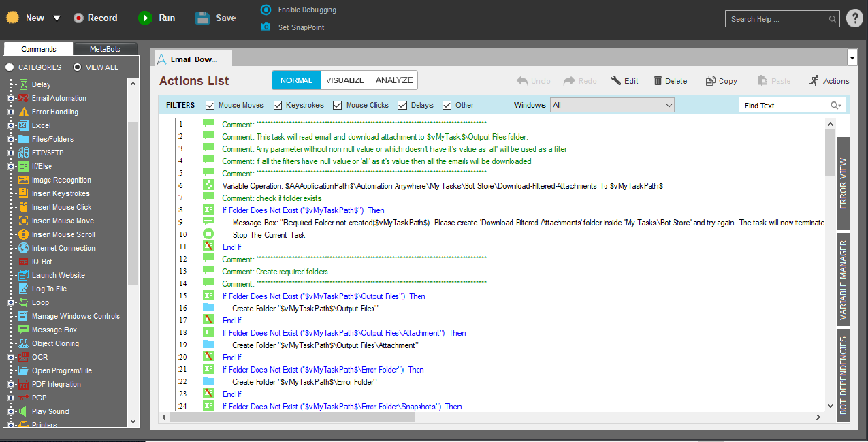Click the red Record icon

point(79,18)
